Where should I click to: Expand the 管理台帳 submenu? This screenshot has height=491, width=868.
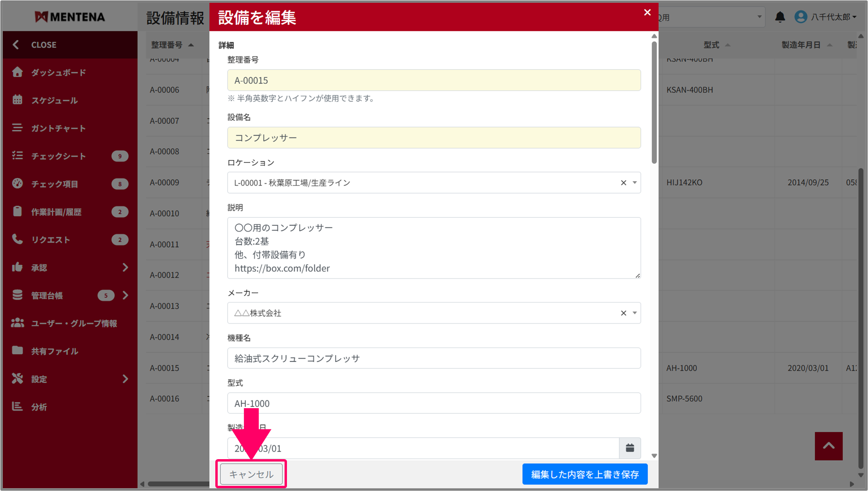click(125, 295)
